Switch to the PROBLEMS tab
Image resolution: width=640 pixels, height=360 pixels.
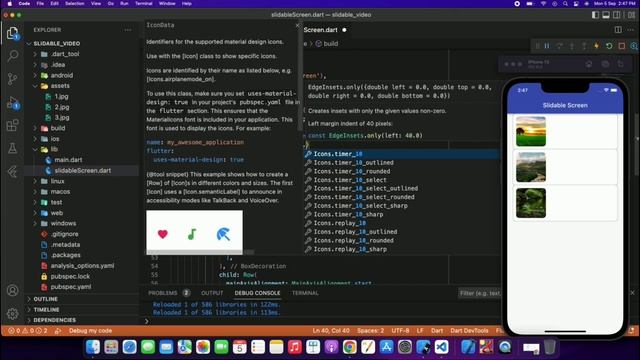pyautogui.click(x=162, y=293)
